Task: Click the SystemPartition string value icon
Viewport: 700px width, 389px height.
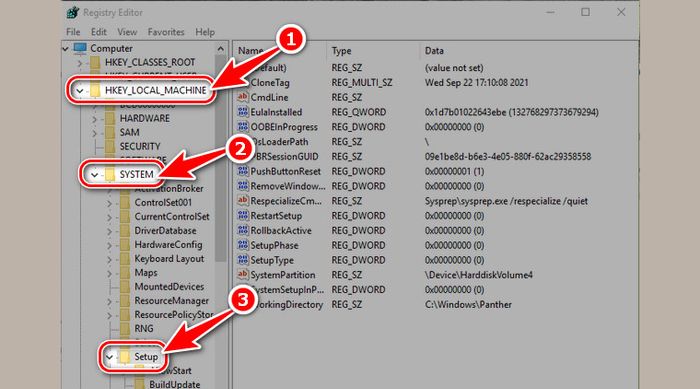Action: click(242, 274)
